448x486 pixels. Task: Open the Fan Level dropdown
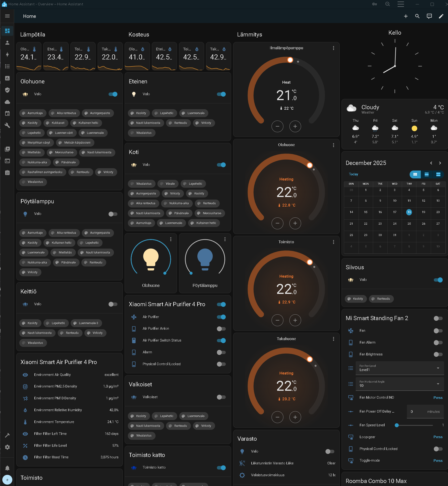(399, 368)
